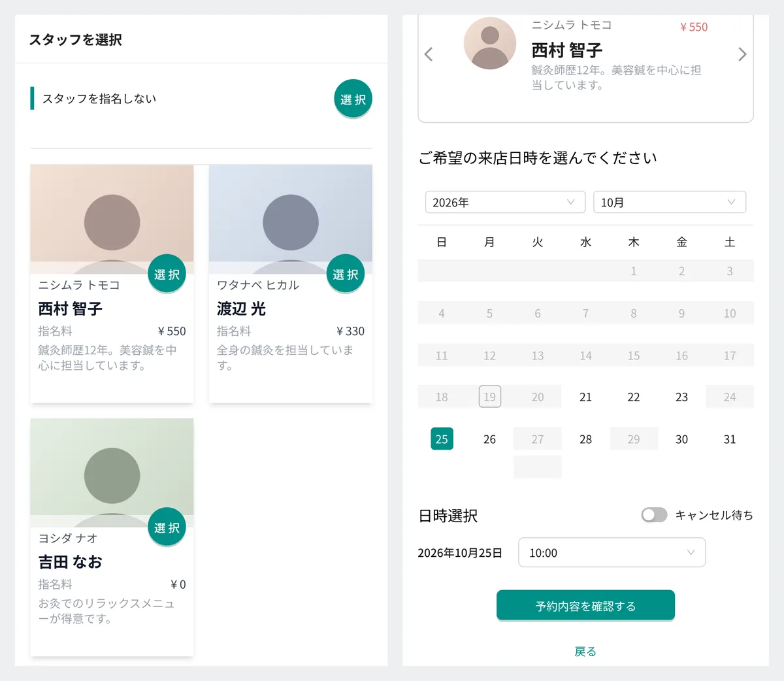The width and height of the screenshot is (784, 681).
Task: Click 西村 智子 name in carousel
Action: [566, 50]
